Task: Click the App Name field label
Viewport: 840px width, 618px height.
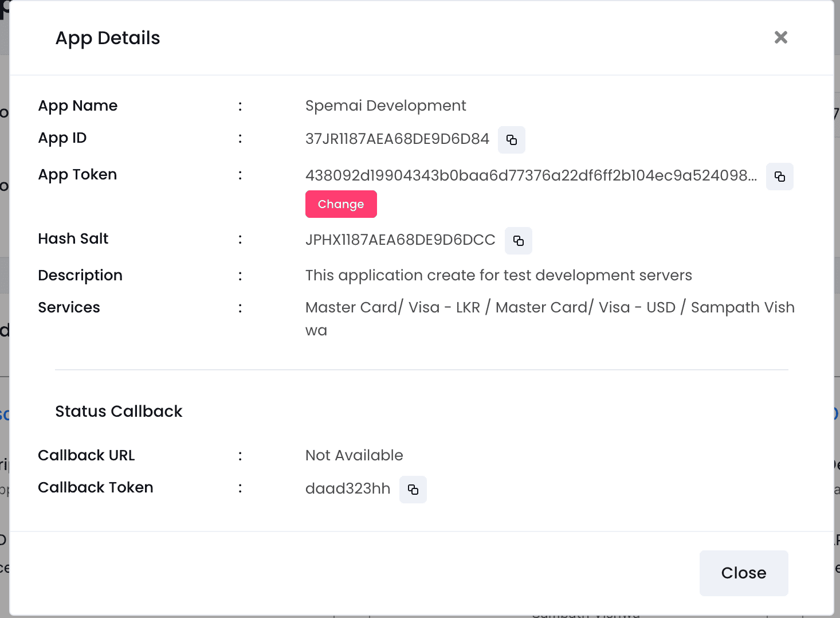Action: tap(77, 105)
